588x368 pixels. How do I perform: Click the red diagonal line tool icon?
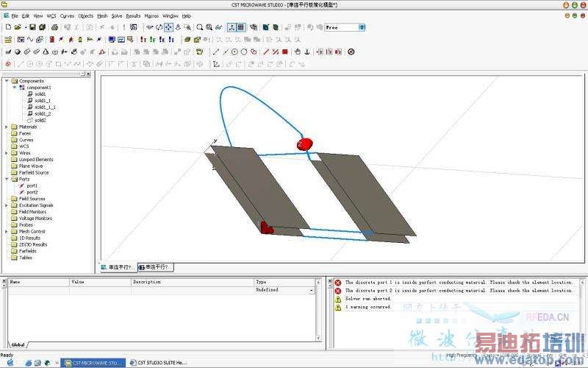click(266, 52)
